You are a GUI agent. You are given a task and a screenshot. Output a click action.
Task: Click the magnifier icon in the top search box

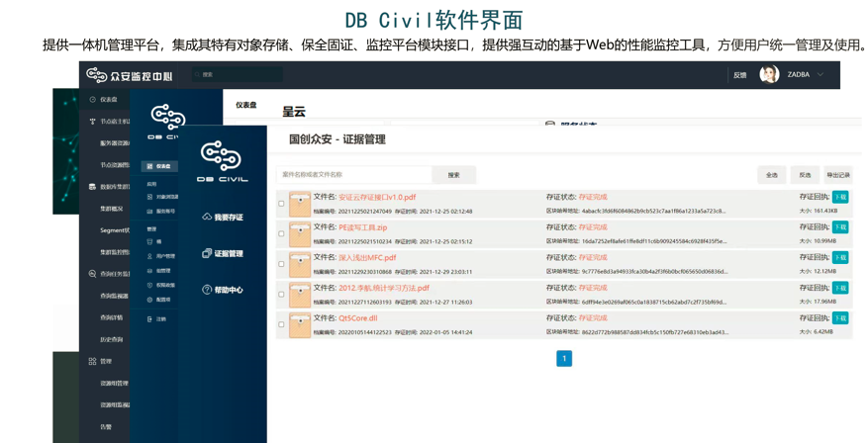tap(198, 75)
